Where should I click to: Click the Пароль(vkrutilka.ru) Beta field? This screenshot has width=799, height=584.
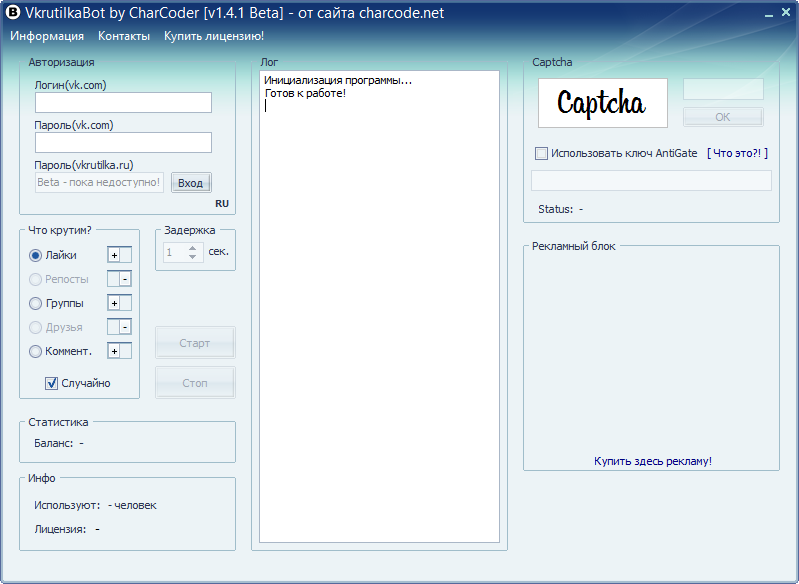pyautogui.click(x=99, y=182)
